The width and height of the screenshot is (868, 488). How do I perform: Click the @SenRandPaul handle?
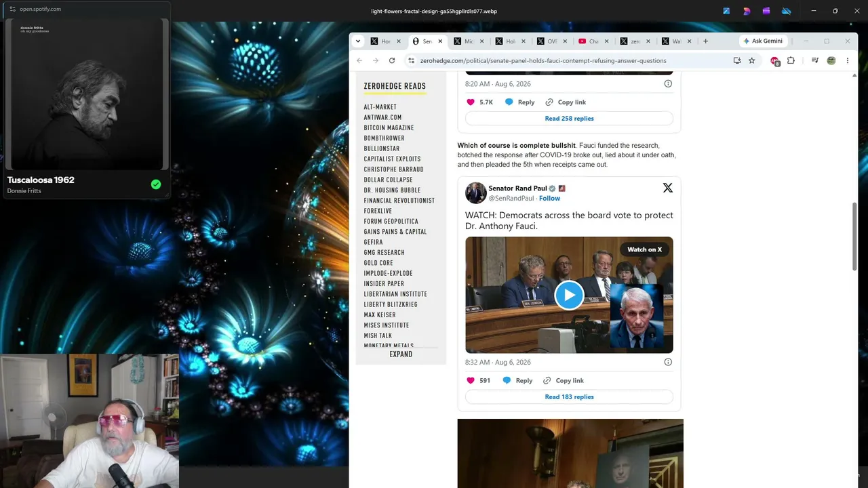coord(511,199)
